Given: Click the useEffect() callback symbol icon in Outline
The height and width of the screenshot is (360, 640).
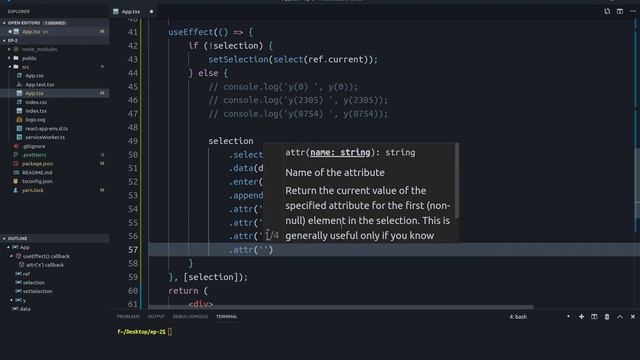Looking at the screenshot, I should point(18,256).
